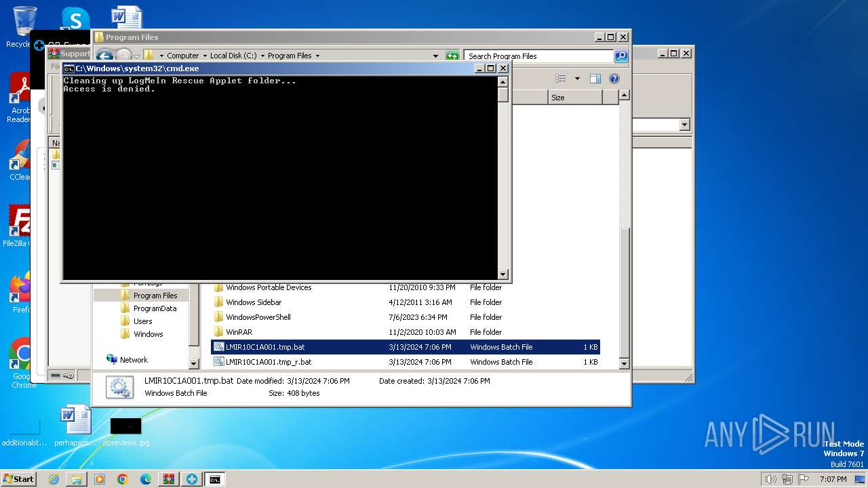
Task: Expand the arrow after Computer breadcrumb
Action: (x=205, y=56)
